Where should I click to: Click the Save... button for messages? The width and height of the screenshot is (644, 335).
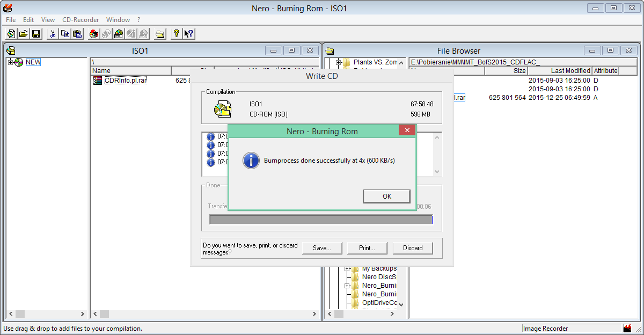[321, 248]
